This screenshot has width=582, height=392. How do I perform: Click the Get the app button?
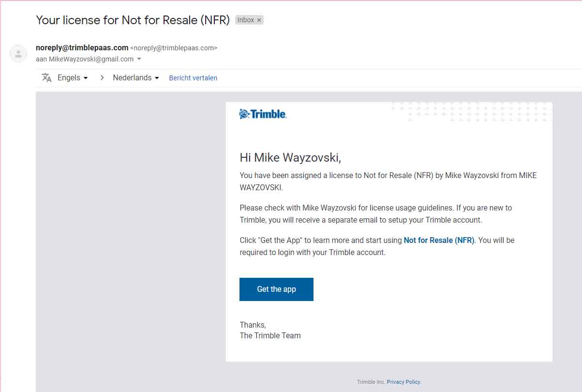[276, 289]
